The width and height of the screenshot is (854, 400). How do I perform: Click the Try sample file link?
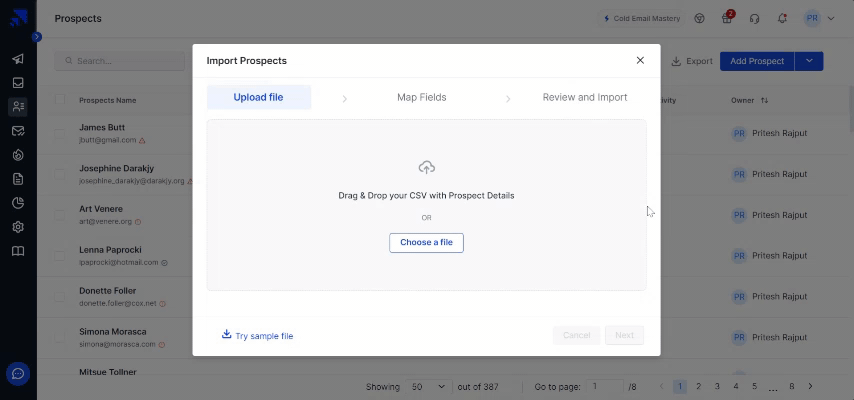(x=258, y=336)
